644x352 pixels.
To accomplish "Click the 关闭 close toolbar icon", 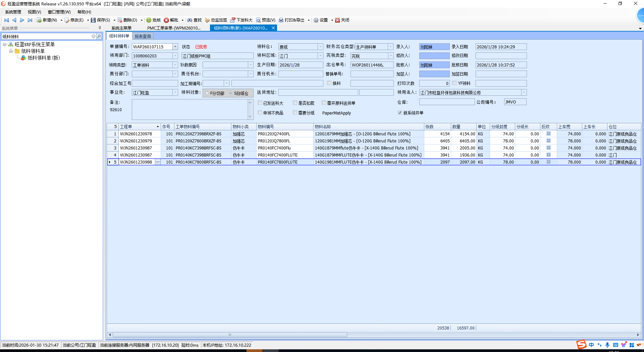I will (337, 20).
